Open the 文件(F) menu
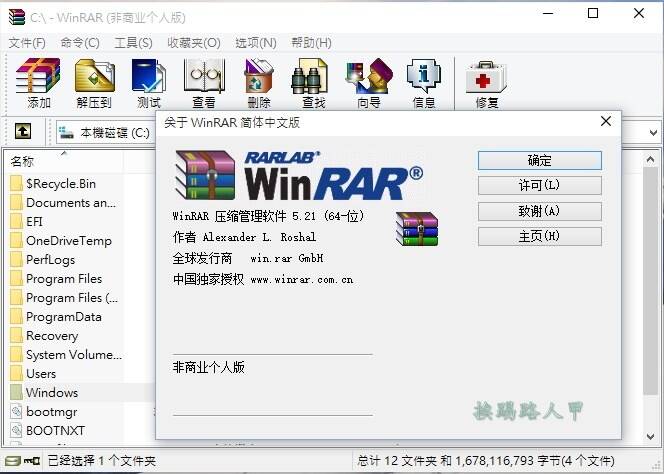Viewport: 664px width, 474px height. pyautogui.click(x=27, y=43)
